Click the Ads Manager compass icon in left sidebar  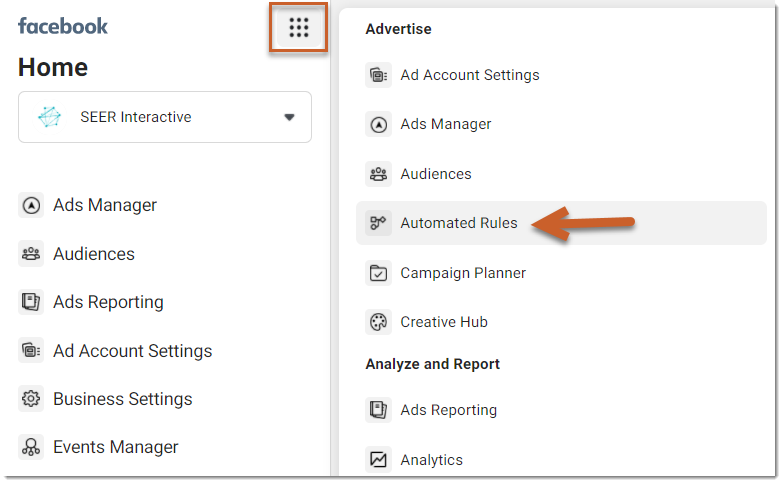pos(31,205)
